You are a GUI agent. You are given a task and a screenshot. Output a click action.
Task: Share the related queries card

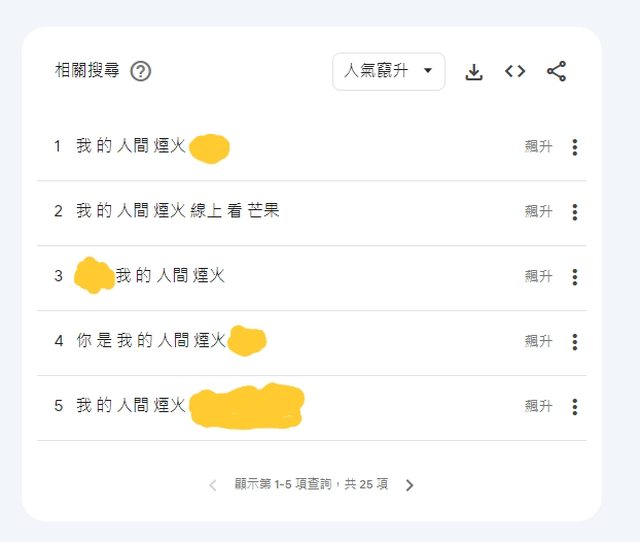[x=557, y=72]
